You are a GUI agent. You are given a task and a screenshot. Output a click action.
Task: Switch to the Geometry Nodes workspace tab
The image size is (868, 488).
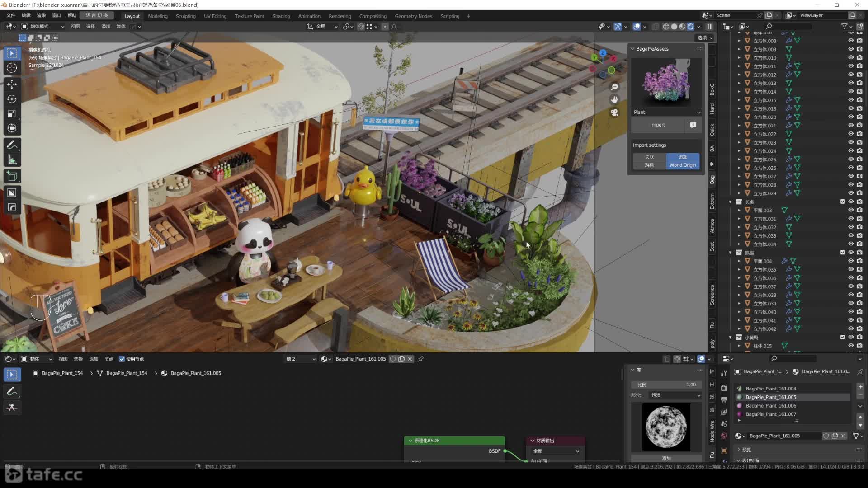pos(413,16)
